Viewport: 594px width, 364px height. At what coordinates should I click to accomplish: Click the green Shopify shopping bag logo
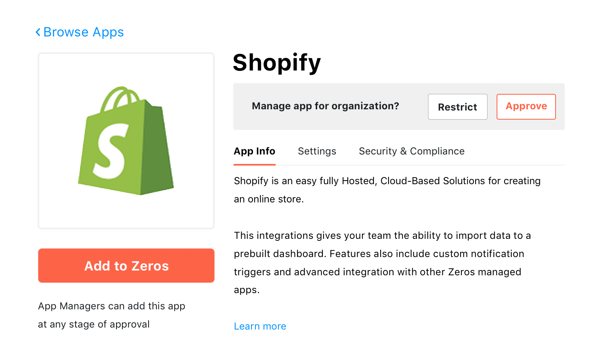click(x=126, y=141)
